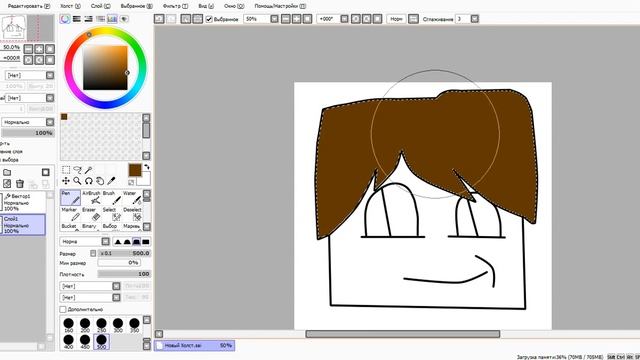Select the Слой1 layer

pos(22,224)
